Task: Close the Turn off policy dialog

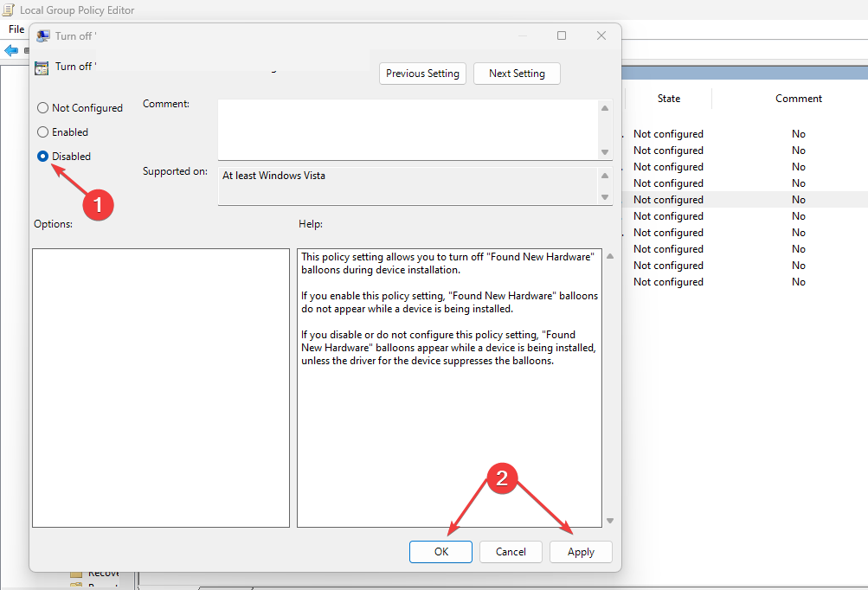Action: click(601, 36)
